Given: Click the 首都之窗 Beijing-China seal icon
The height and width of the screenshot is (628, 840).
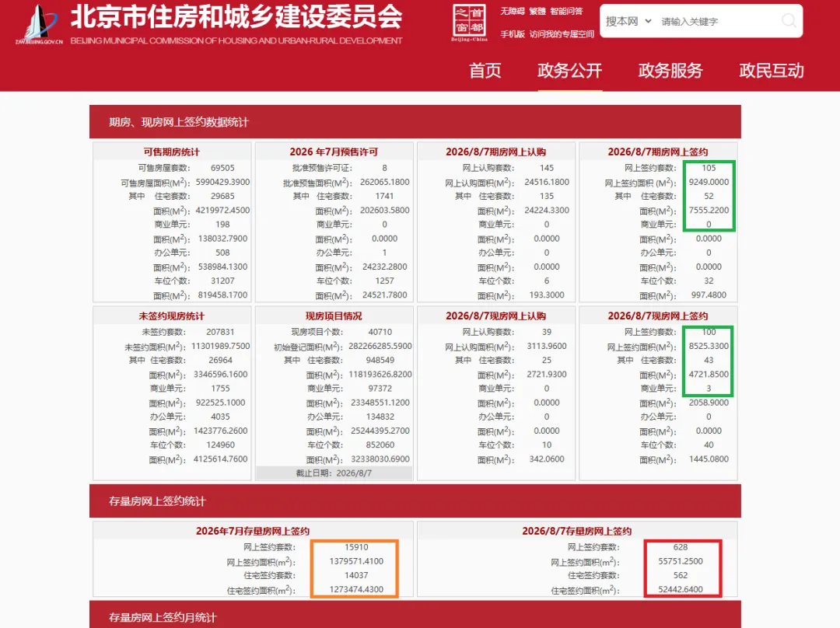Looking at the screenshot, I should click(469, 23).
